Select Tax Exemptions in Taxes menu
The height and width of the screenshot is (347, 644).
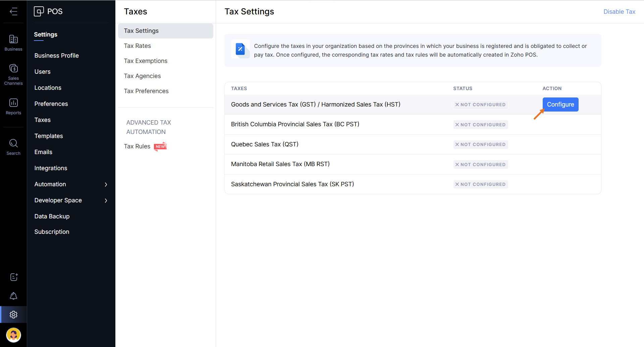point(145,61)
